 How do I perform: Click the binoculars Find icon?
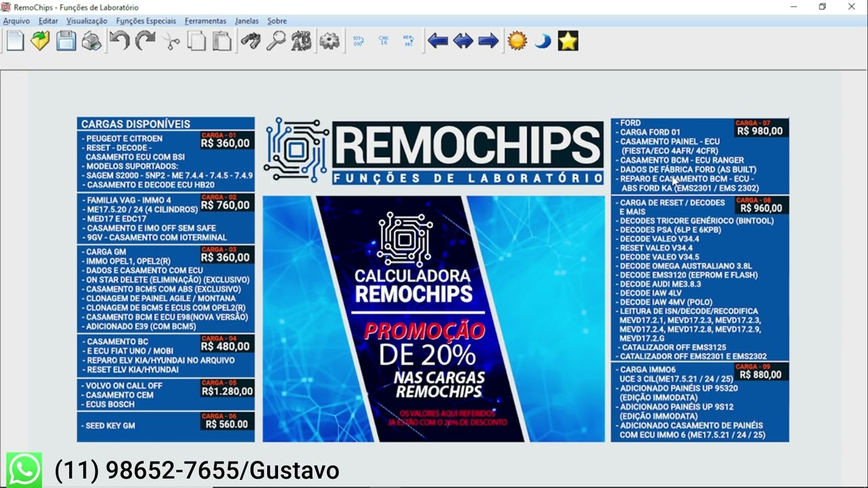(250, 41)
